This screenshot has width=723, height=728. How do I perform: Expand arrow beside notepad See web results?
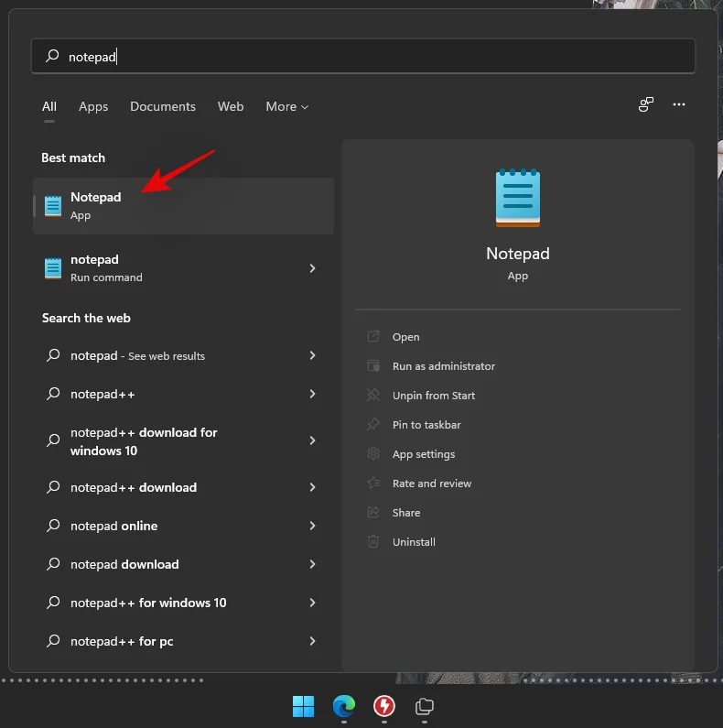click(312, 355)
